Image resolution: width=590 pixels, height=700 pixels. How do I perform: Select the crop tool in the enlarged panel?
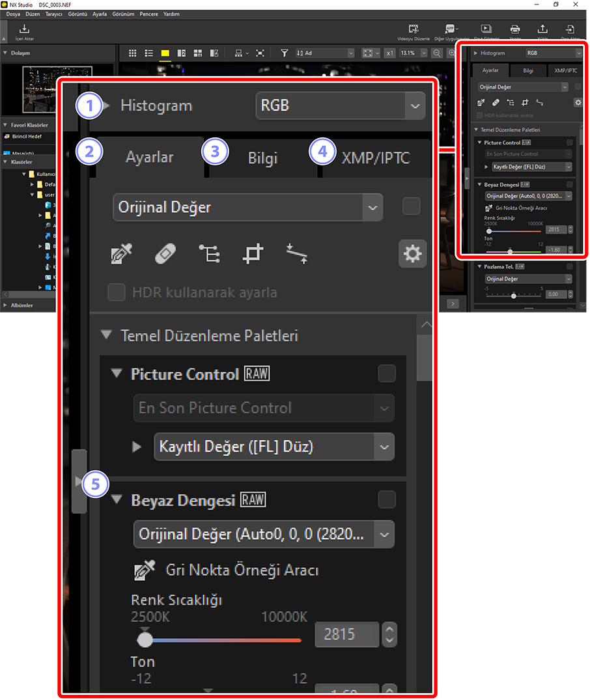coord(253,254)
